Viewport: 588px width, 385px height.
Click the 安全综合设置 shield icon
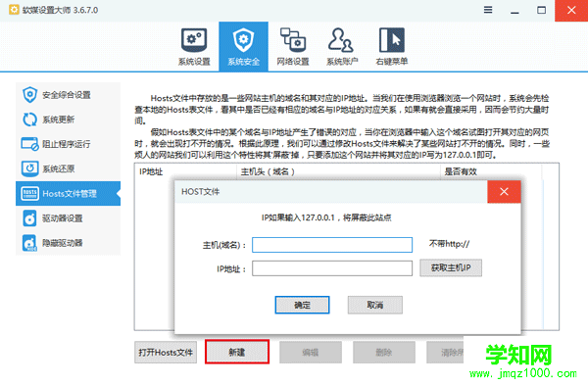click(x=29, y=95)
